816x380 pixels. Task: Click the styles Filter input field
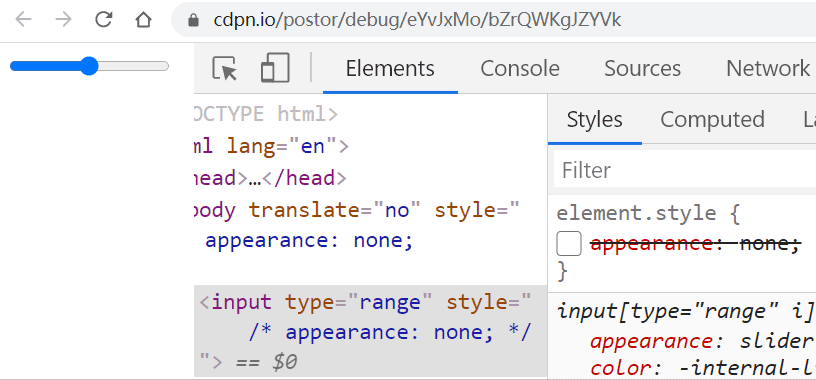coord(684,170)
